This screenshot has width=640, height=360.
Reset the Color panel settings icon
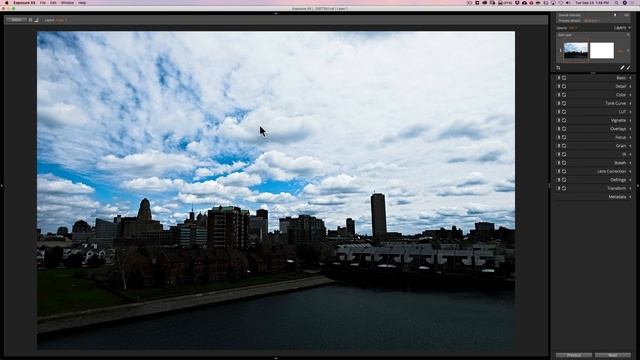(x=564, y=95)
